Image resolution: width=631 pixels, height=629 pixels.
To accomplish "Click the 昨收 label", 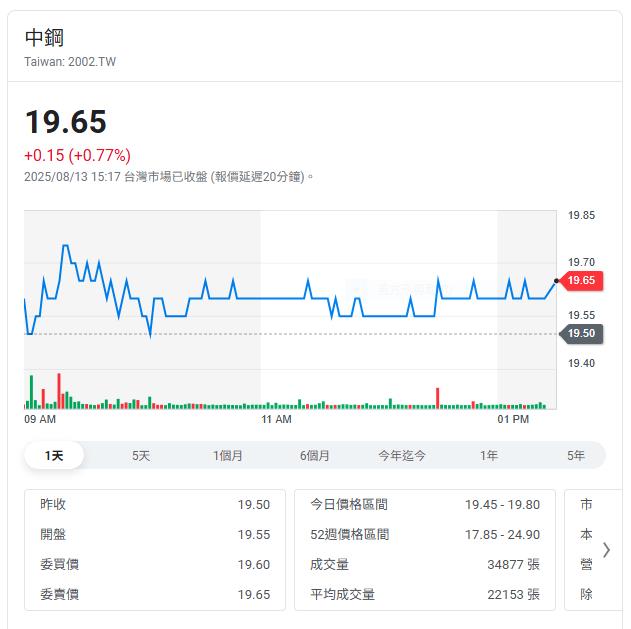I will pos(53,504).
